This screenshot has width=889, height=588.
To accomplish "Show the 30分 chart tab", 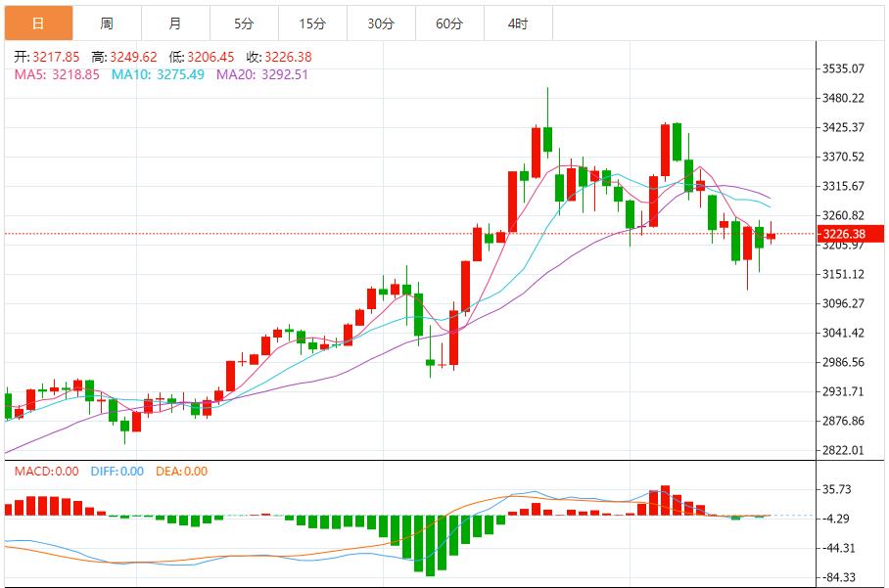I will tap(381, 23).
